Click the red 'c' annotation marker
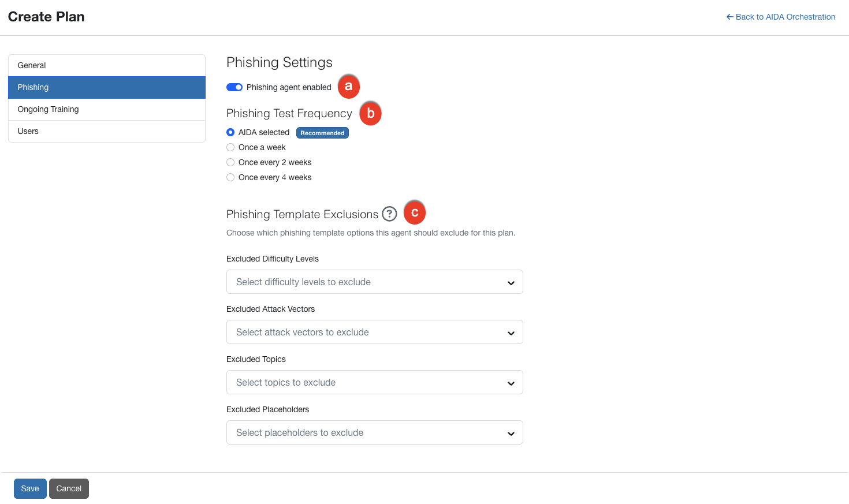849x504 pixels. pyautogui.click(x=415, y=212)
